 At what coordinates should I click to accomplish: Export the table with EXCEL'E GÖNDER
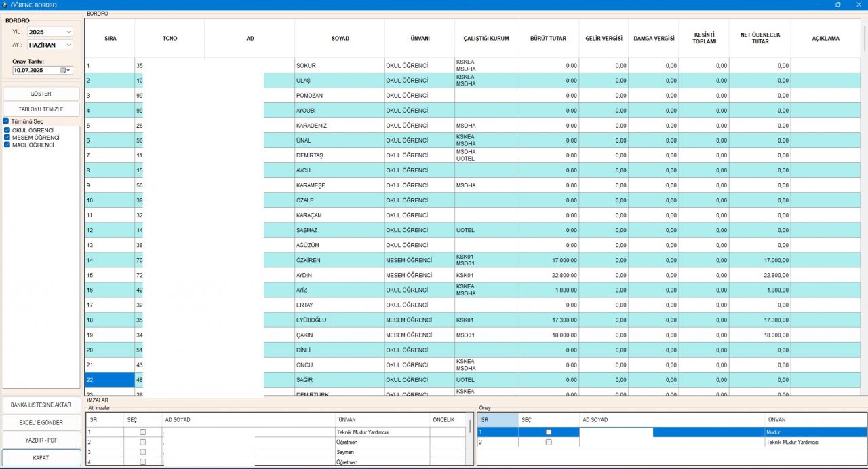[x=41, y=422]
